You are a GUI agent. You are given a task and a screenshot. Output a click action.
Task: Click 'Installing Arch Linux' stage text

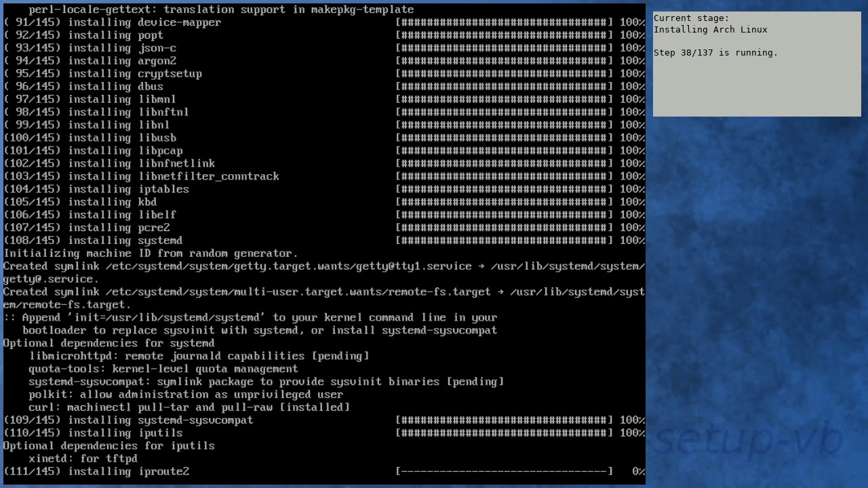[x=711, y=30]
